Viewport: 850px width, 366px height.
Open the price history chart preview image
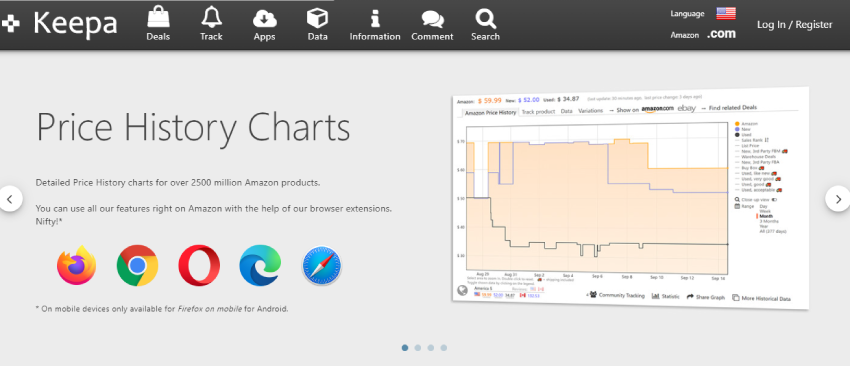[x=630, y=198]
